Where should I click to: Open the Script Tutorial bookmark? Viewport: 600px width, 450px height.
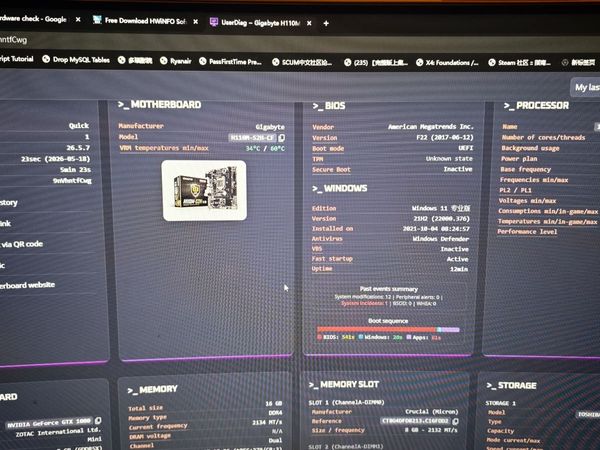point(16,59)
